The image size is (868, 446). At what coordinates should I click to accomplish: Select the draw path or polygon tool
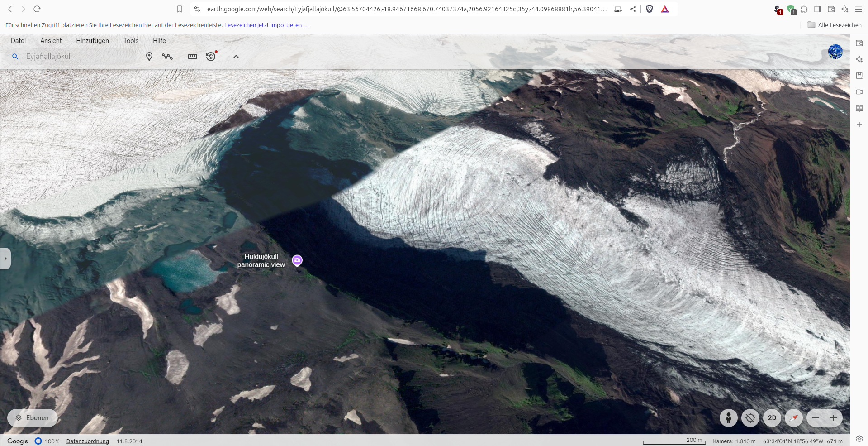coord(167,57)
